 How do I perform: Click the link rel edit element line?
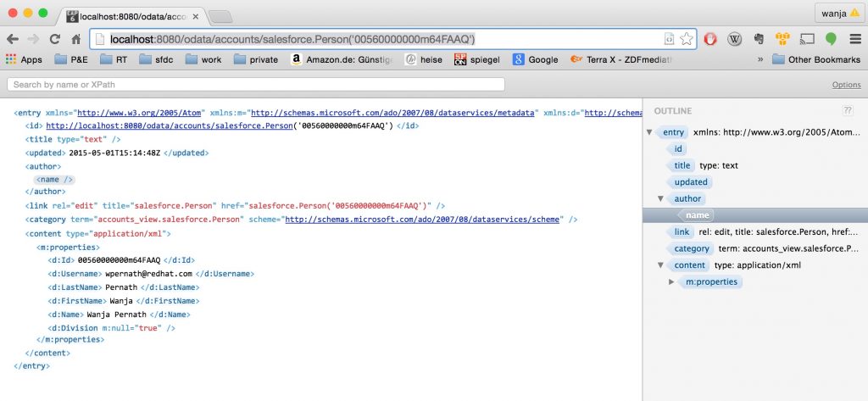[x=236, y=205]
